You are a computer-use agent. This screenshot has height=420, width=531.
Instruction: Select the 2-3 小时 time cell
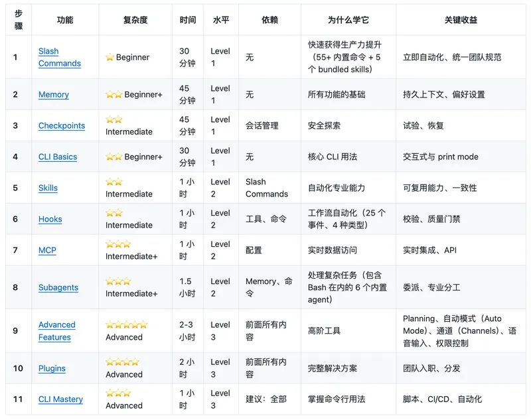(x=187, y=331)
